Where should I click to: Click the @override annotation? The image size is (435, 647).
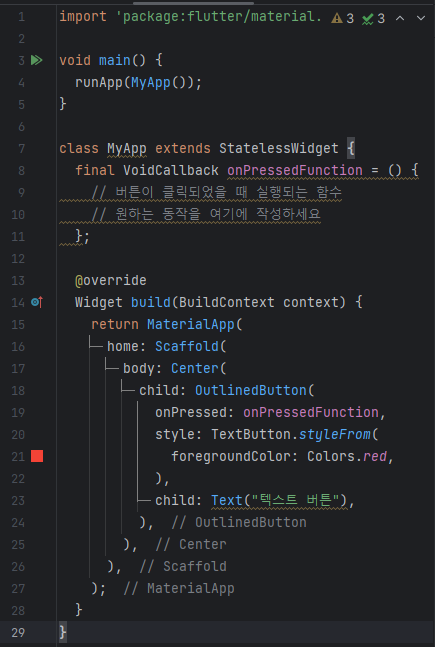coord(111,281)
